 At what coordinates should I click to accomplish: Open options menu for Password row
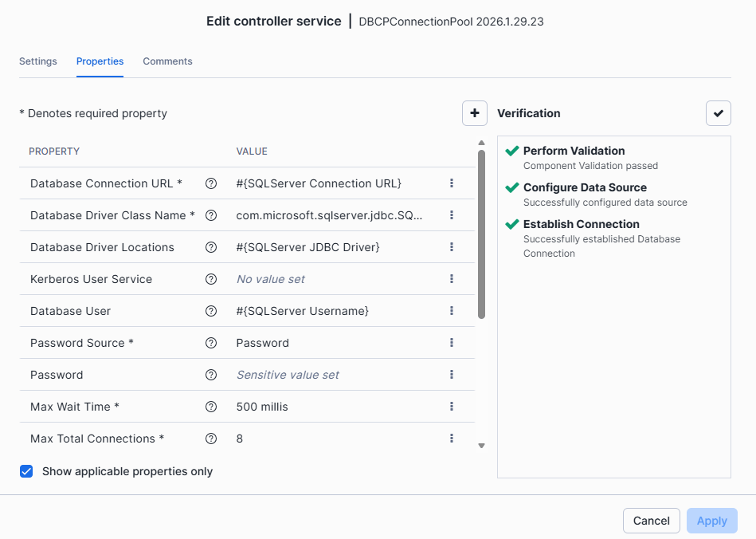tap(452, 375)
